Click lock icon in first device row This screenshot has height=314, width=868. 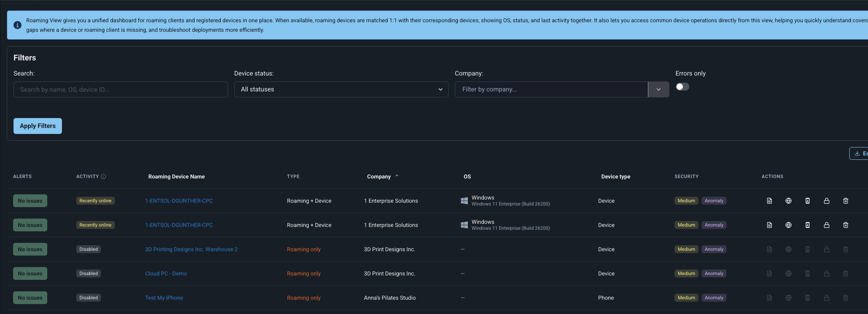pyautogui.click(x=827, y=201)
